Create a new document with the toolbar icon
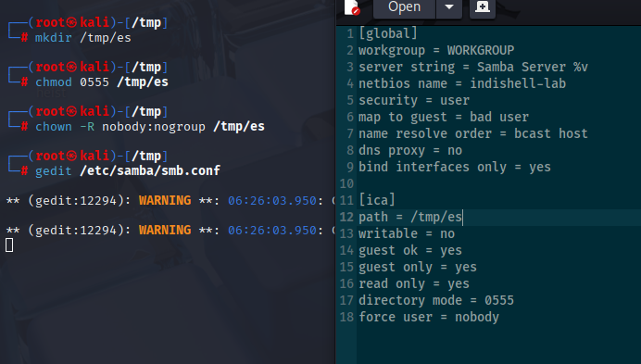641x364 pixels. tap(483, 7)
